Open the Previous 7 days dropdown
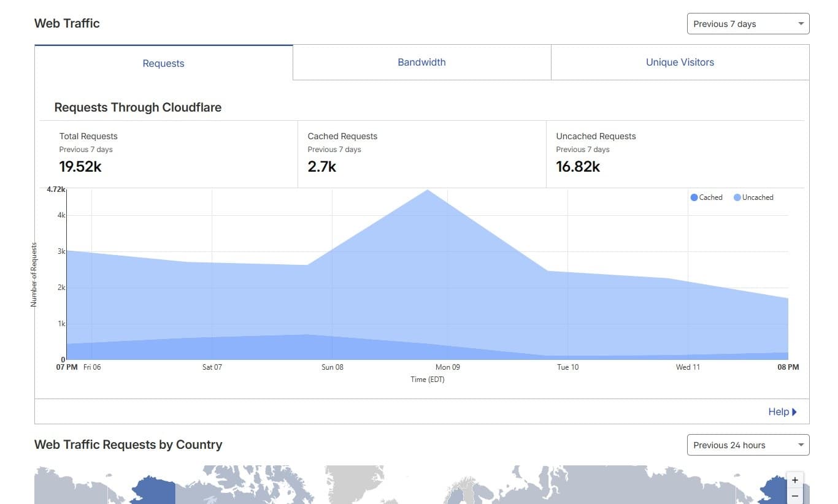The image size is (838, 504). tap(748, 24)
